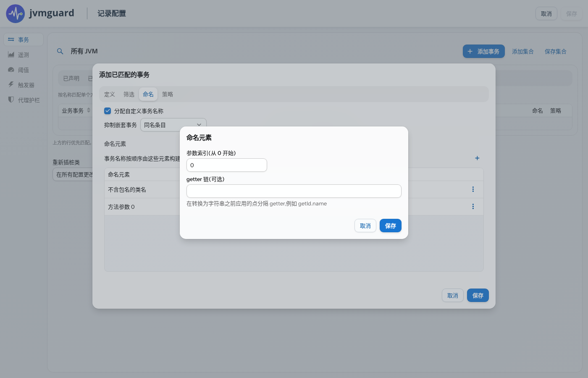The width and height of the screenshot is (588, 378).
Task: Click the 添加集合 link
Action: [x=522, y=51]
